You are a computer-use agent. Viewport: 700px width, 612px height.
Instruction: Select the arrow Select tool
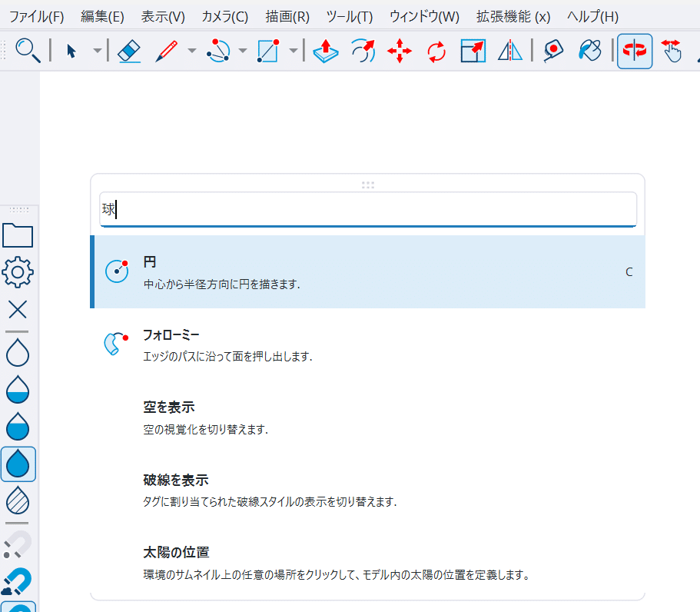tap(71, 51)
